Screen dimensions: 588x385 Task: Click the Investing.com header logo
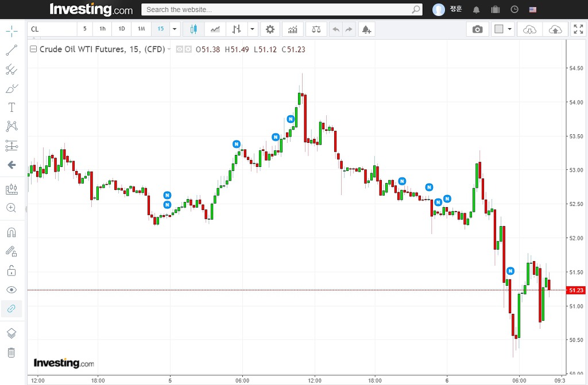tap(91, 9)
